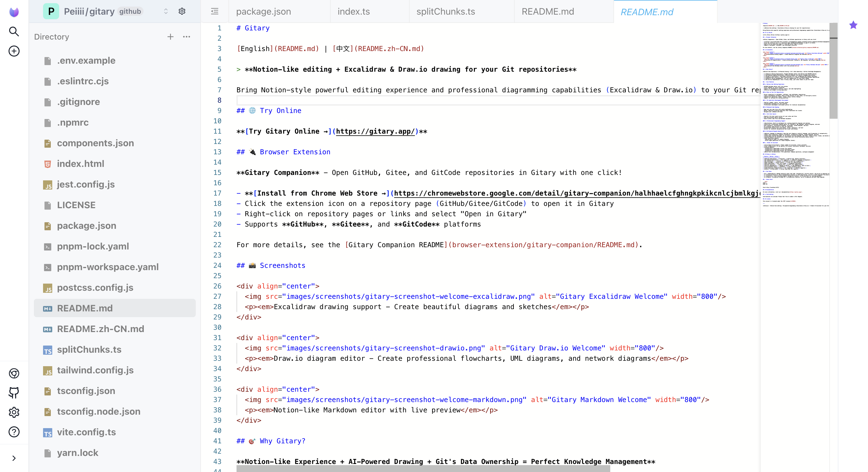The height and width of the screenshot is (472, 868).
Task: Open tsconfig.node.json file
Action: 115,411
